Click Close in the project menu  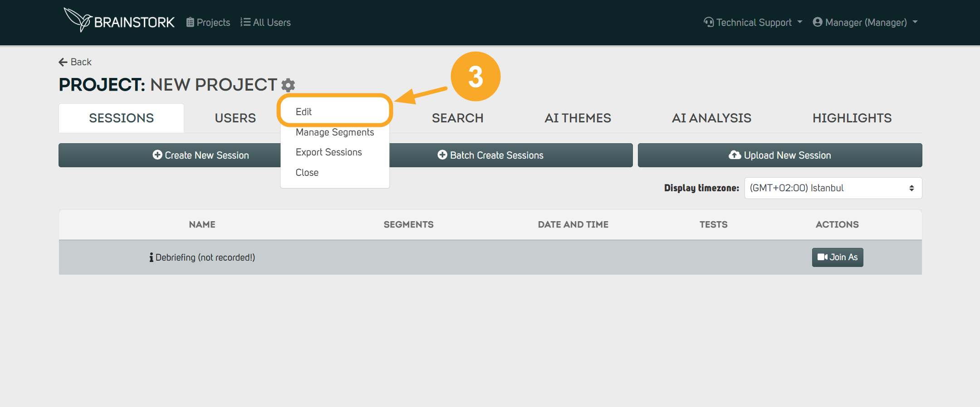[307, 173]
